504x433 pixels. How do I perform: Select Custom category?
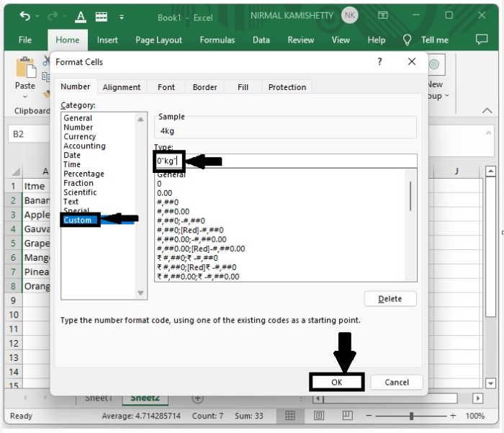[78, 220]
